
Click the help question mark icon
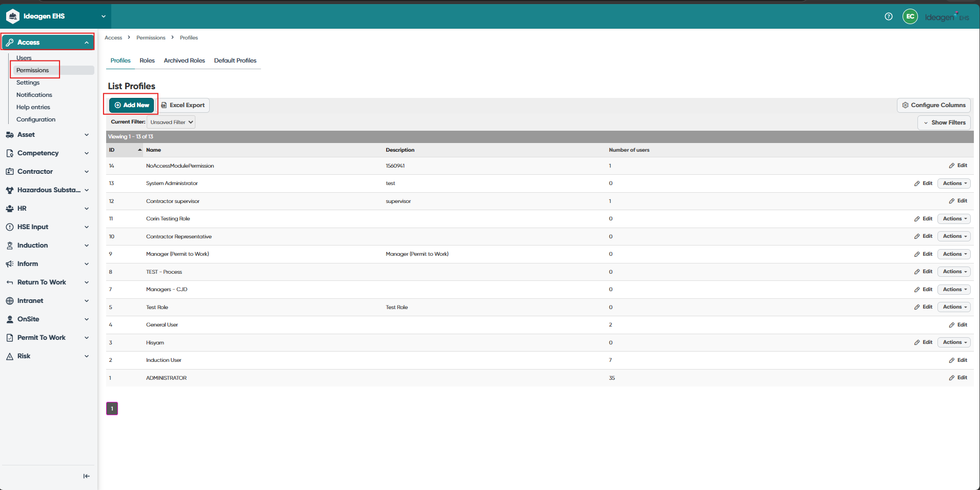(x=889, y=16)
